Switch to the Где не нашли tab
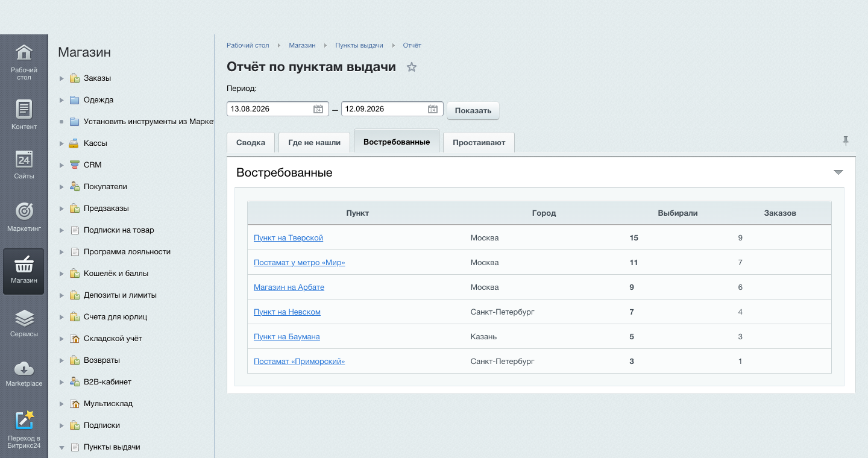 (x=315, y=143)
